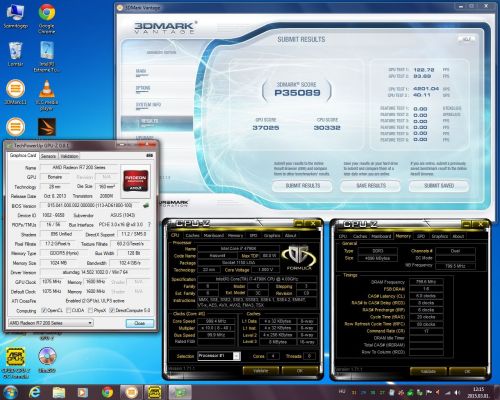This screenshot has height=400, width=500.
Task: Click the GPU score value 37025
Action: click(x=266, y=128)
